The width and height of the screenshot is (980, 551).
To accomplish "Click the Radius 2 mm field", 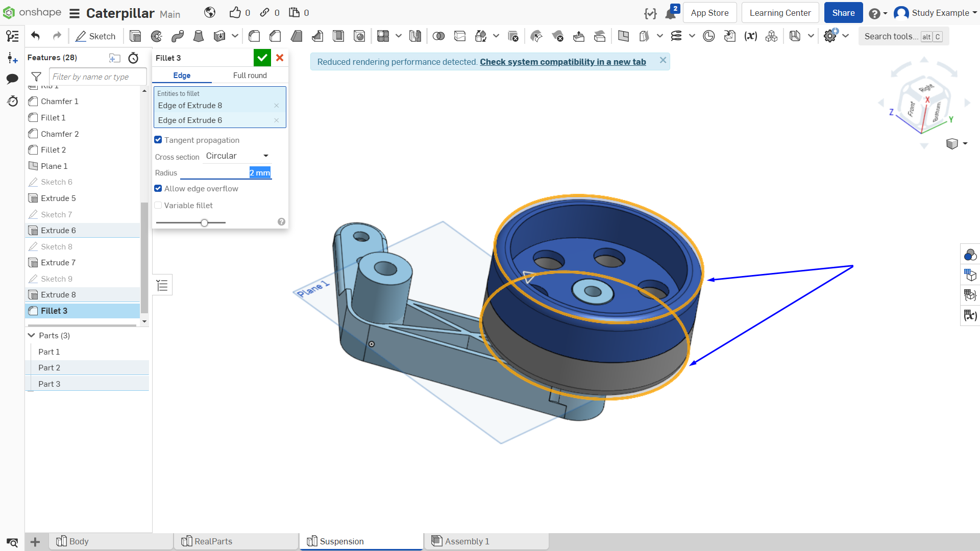I will [x=226, y=172].
